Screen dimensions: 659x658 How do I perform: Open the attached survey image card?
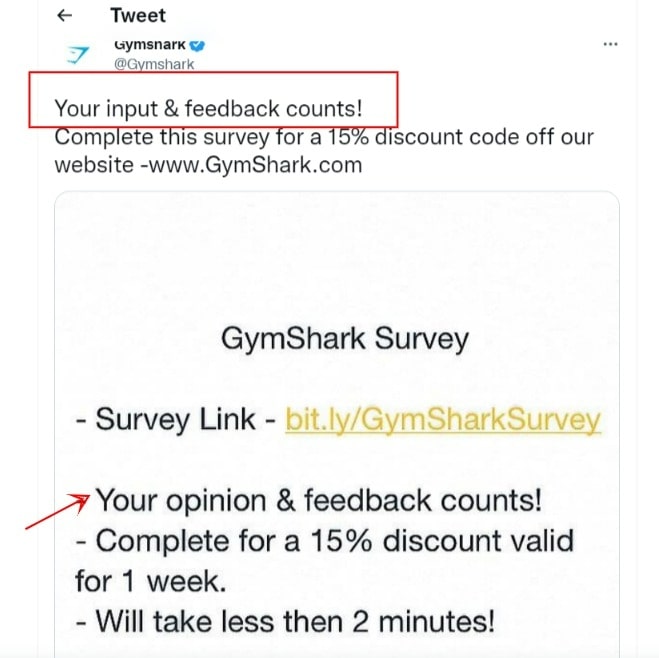point(337,424)
